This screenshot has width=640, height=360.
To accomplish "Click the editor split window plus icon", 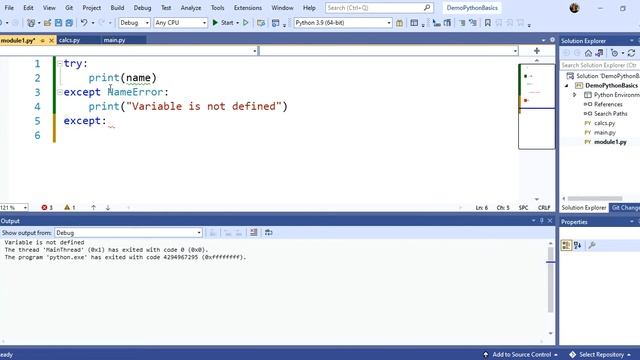I will (537, 51).
